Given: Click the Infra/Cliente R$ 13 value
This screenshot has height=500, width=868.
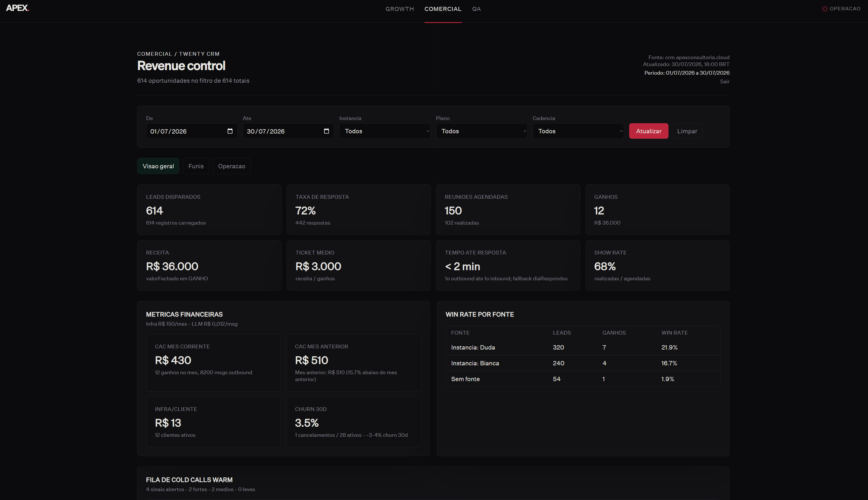Looking at the screenshot, I should [x=168, y=423].
